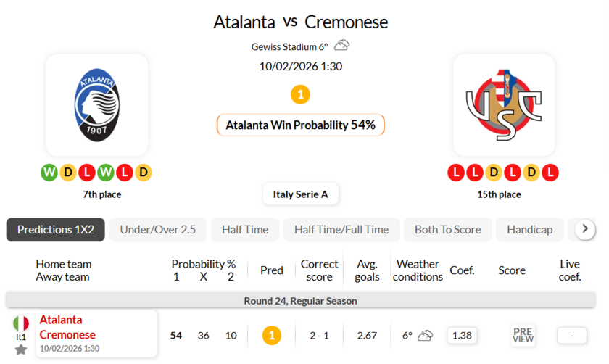Open the Handicap tab
This screenshot has width=609, height=364.
529,229
